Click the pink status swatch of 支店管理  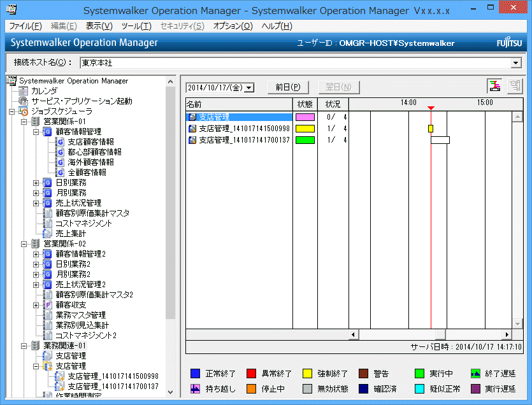pos(305,117)
